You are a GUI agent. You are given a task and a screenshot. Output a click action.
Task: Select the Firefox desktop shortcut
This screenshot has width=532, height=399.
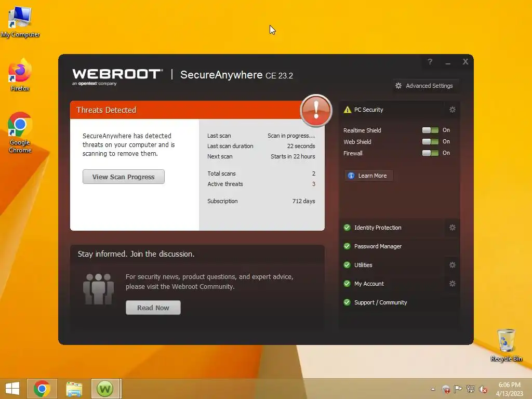pos(20,75)
